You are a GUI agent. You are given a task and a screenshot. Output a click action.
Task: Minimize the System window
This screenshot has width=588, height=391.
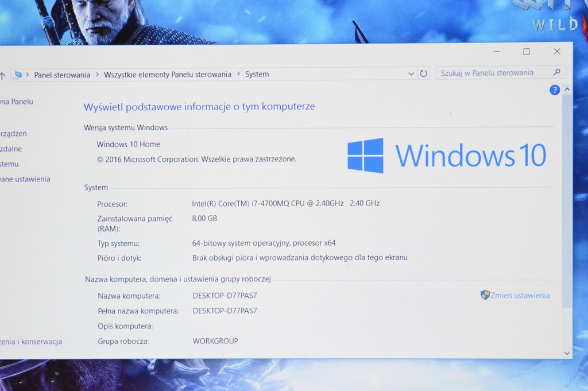[497, 51]
